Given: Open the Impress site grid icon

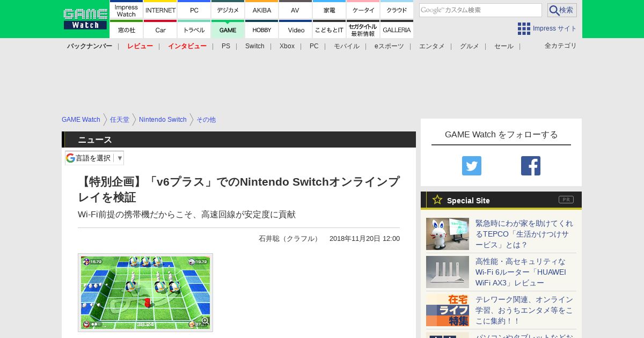Looking at the screenshot, I should tap(524, 28).
